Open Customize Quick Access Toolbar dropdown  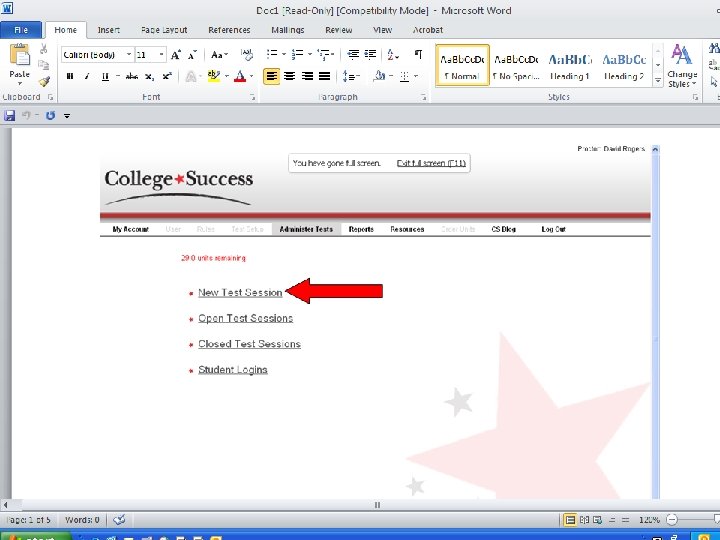[x=67, y=116]
